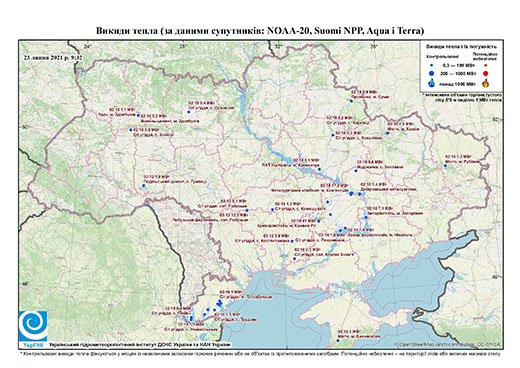Select the marker beside Kostiantynivka label
520x368 pixels.
click(292, 241)
